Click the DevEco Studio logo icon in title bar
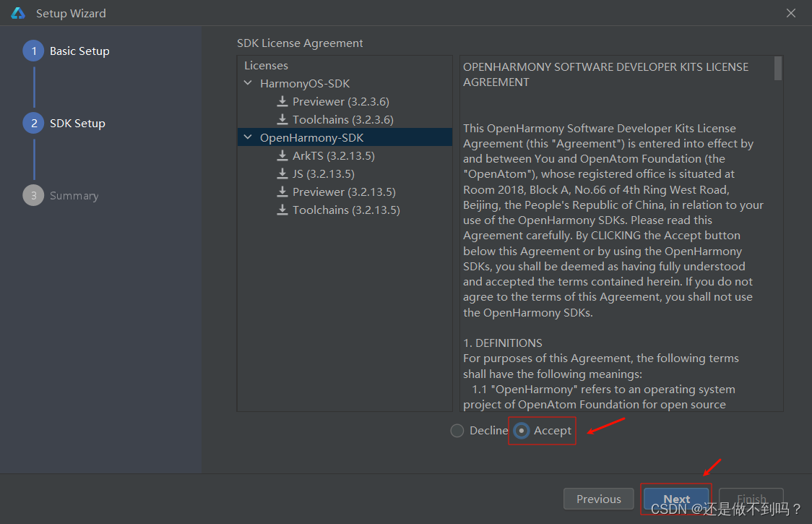 click(18, 13)
